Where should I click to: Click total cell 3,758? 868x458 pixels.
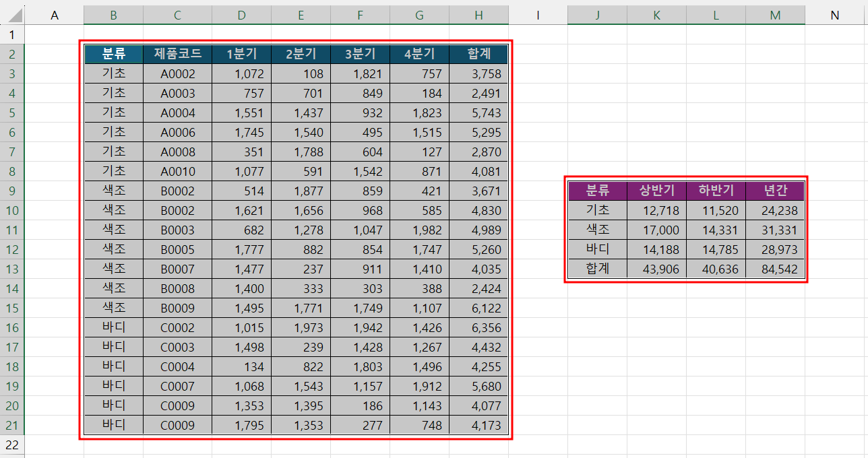click(x=478, y=74)
